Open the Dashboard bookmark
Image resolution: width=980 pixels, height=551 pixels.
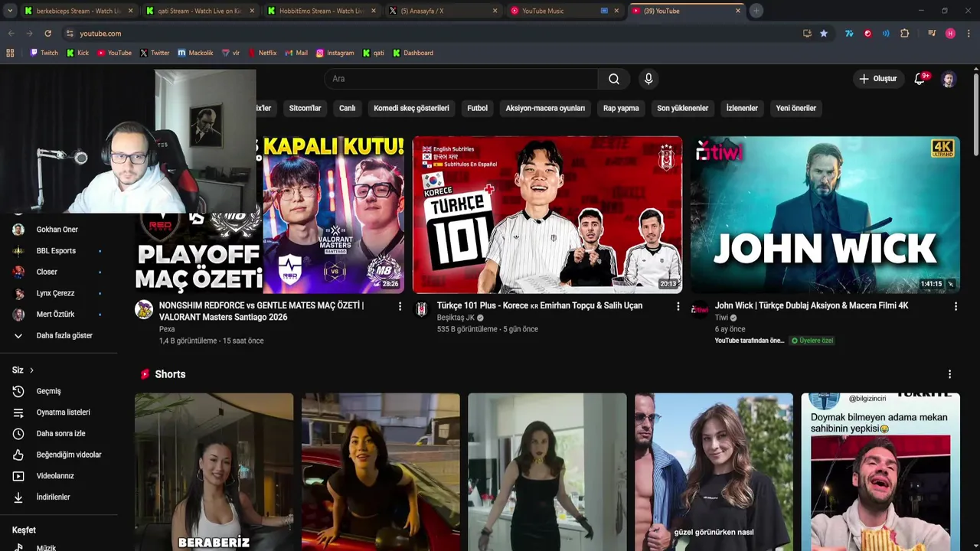point(413,53)
